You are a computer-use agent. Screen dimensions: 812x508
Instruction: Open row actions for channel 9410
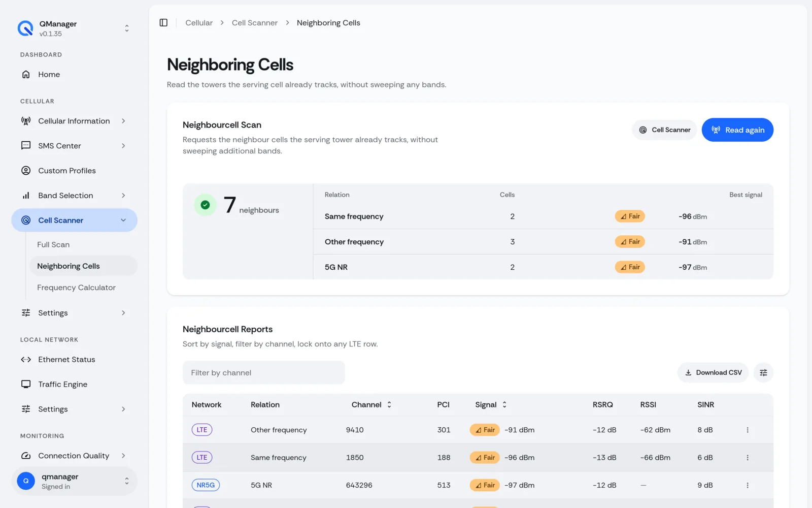pos(748,430)
